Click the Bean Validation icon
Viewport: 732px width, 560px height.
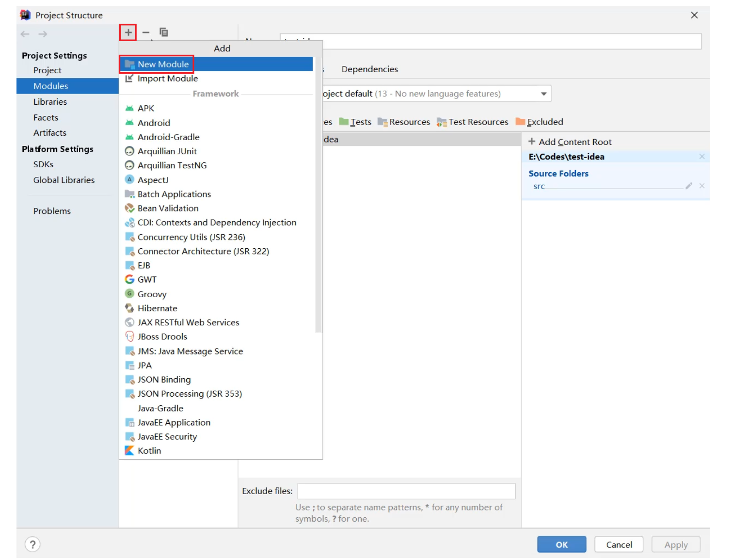(x=129, y=208)
